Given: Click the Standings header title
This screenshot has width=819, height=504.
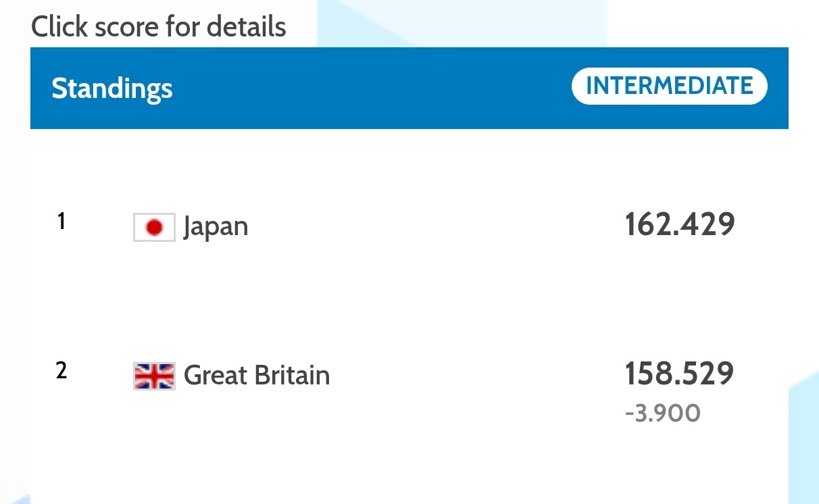Looking at the screenshot, I should (x=112, y=89).
